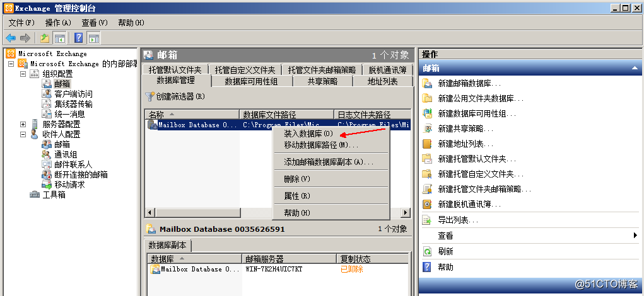The width and height of the screenshot is (644, 296).
Task: Click the 已卸除 replication status cell
Action: (352, 270)
